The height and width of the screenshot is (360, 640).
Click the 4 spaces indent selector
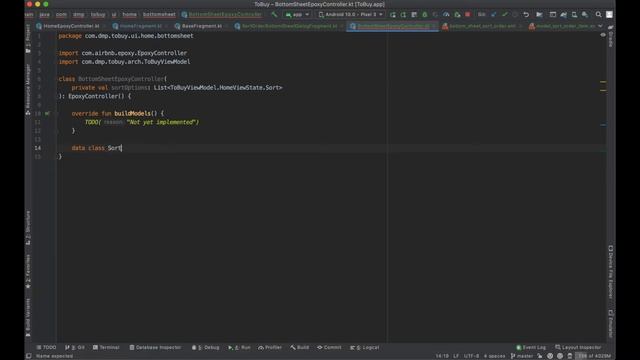(x=494, y=356)
